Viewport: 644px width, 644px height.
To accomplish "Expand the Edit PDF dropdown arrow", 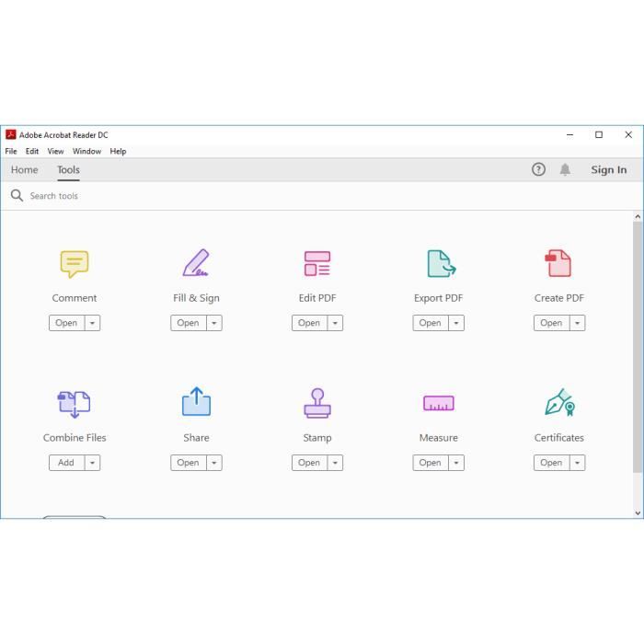I will coord(335,323).
